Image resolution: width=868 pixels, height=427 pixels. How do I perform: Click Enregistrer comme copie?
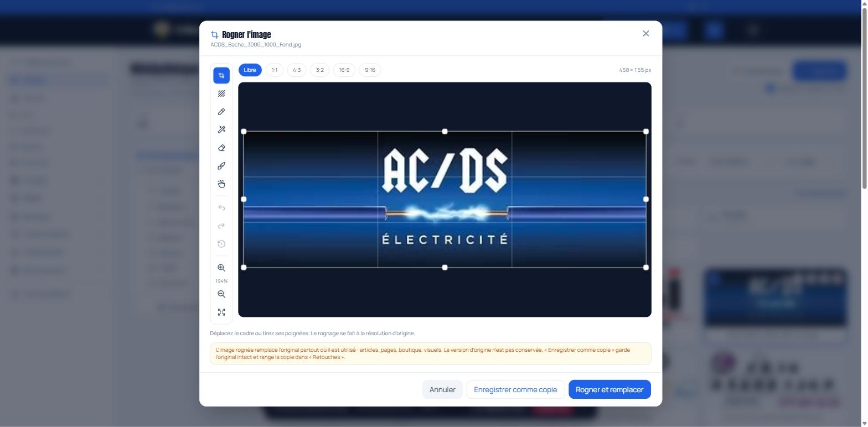(515, 389)
